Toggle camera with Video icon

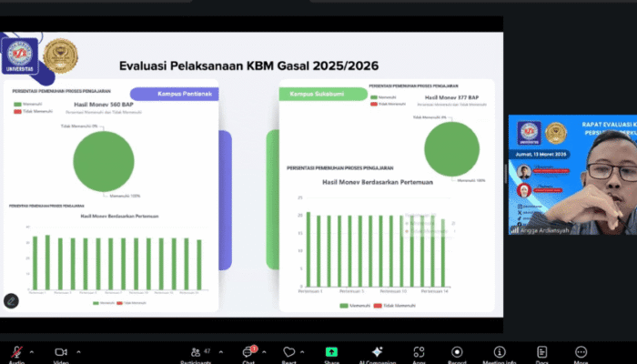click(x=61, y=352)
